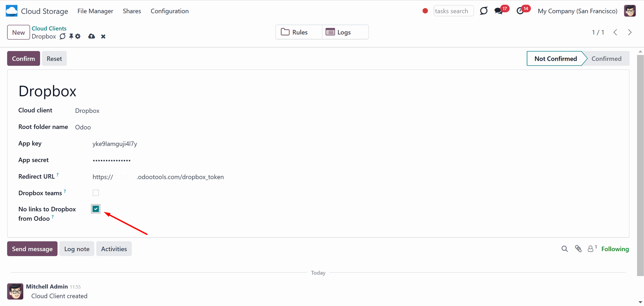
Task: Open the Cloud Storage app home icon
Action: point(11,11)
